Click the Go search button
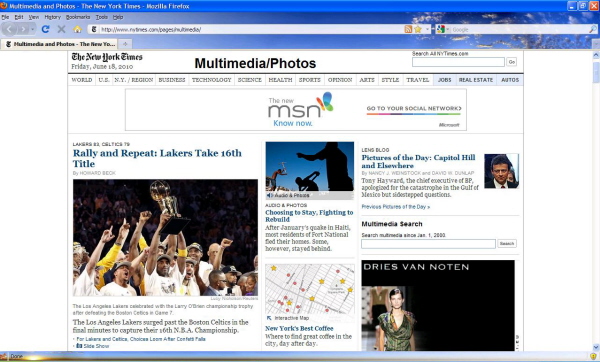The height and width of the screenshot is (362, 600). (512, 62)
